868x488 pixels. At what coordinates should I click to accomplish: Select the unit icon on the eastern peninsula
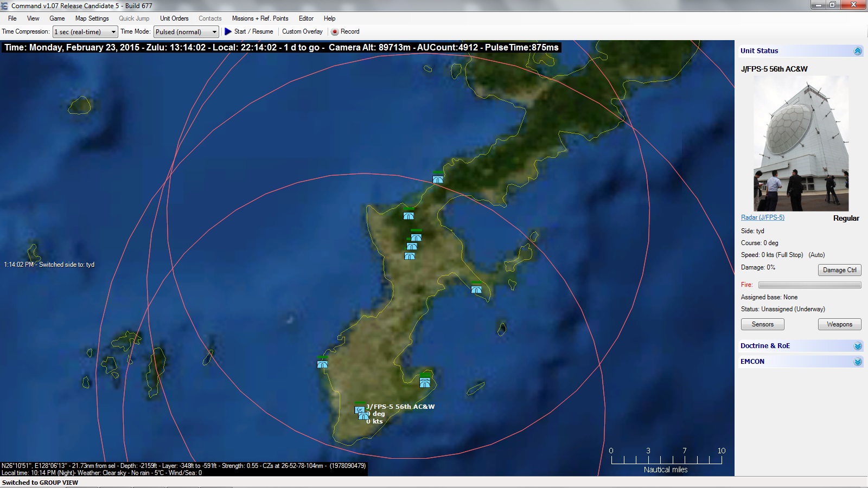pos(476,289)
